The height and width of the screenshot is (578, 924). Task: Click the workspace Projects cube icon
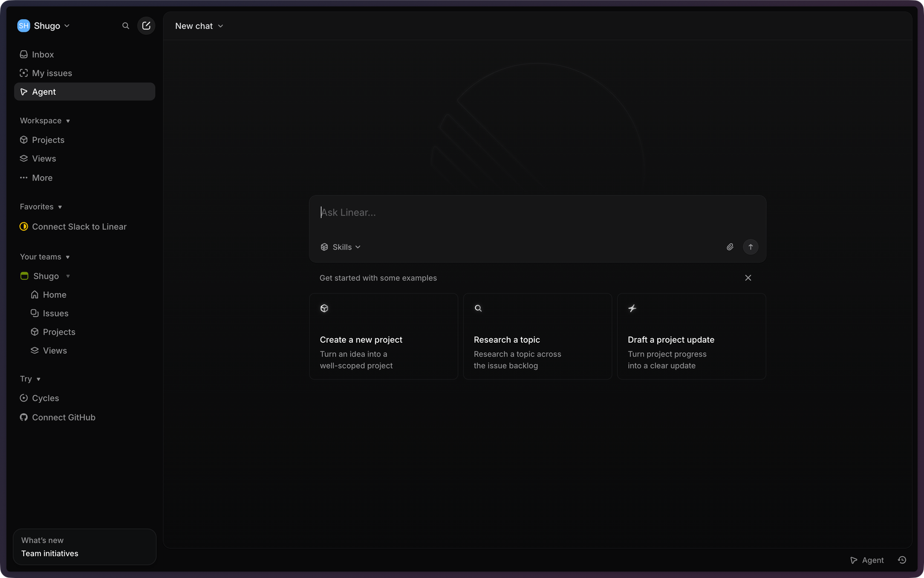pos(24,140)
